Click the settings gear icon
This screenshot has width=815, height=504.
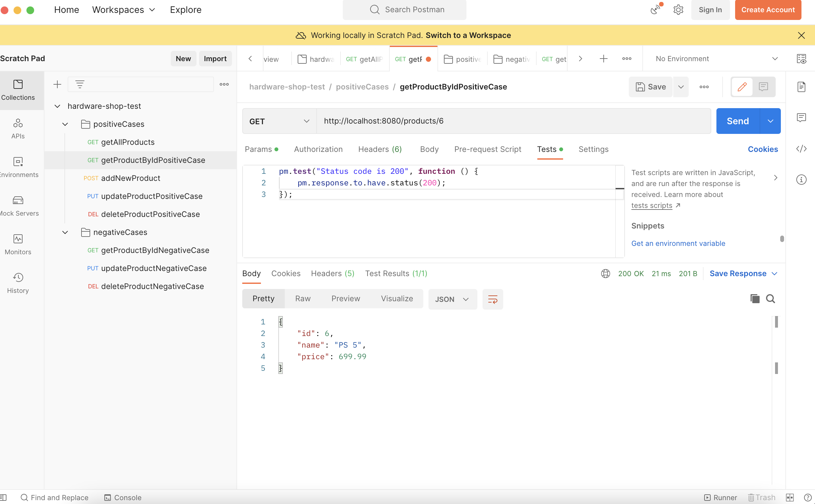tap(678, 10)
